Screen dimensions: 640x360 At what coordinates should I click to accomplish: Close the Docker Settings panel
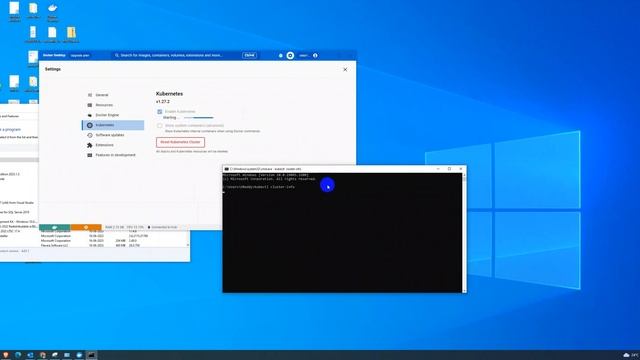[x=345, y=70]
